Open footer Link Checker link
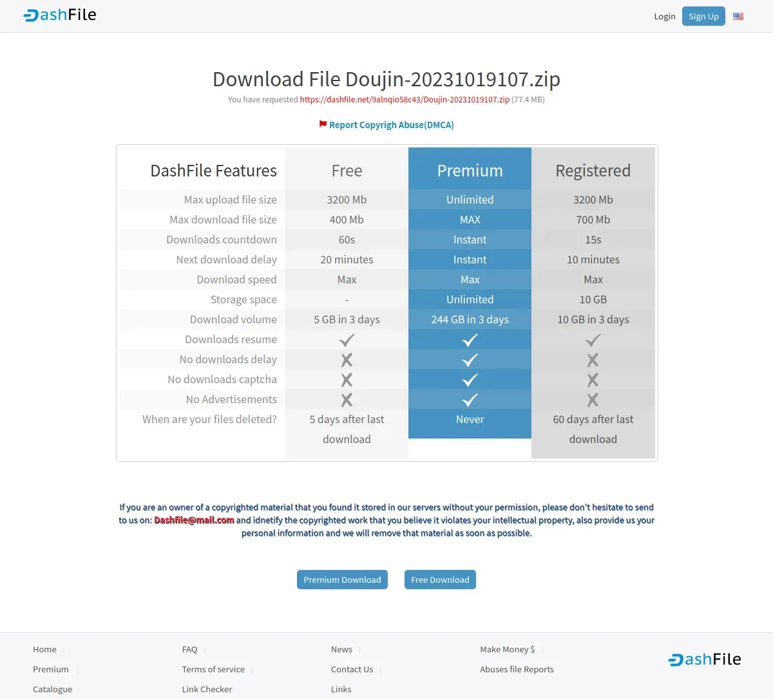This screenshot has height=700, width=773. pos(207,689)
